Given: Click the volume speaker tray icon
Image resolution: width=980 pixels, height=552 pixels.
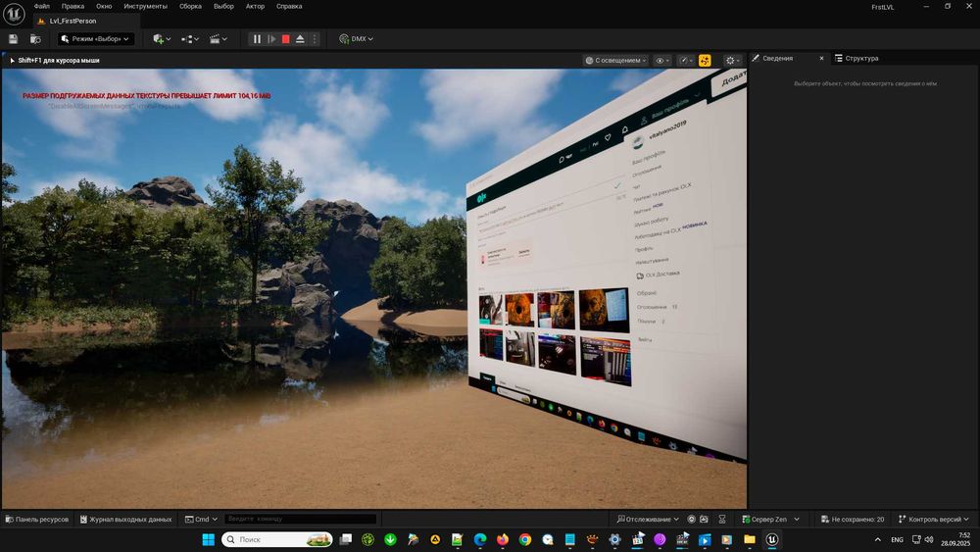Looking at the screenshot, I should coord(929,539).
